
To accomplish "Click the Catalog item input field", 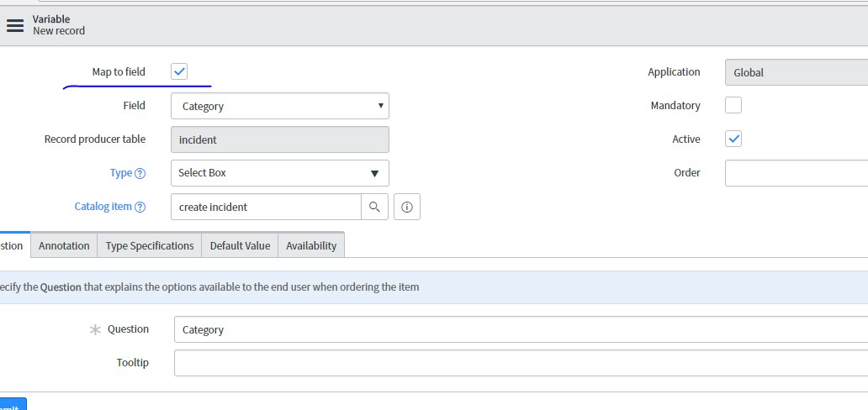I will [267, 207].
